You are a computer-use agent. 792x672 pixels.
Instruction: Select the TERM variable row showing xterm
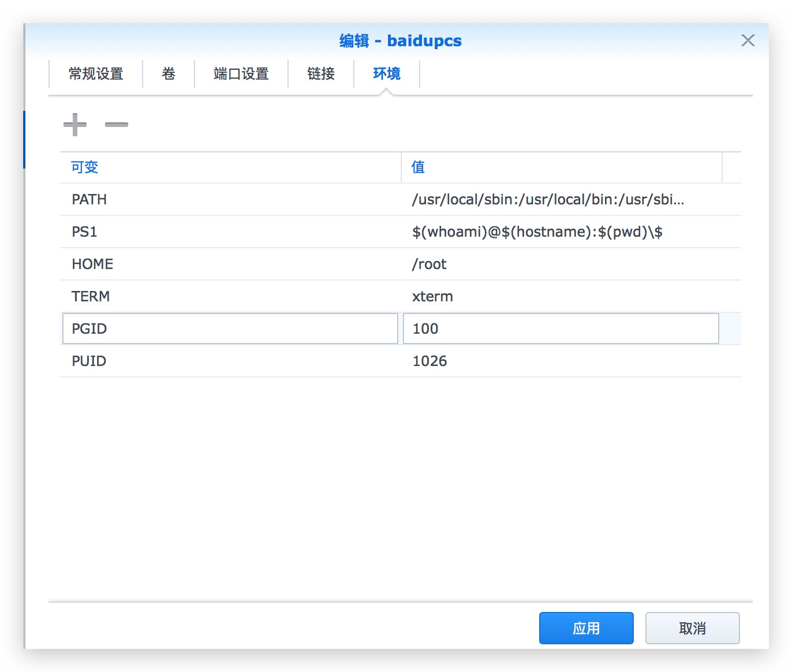point(231,296)
